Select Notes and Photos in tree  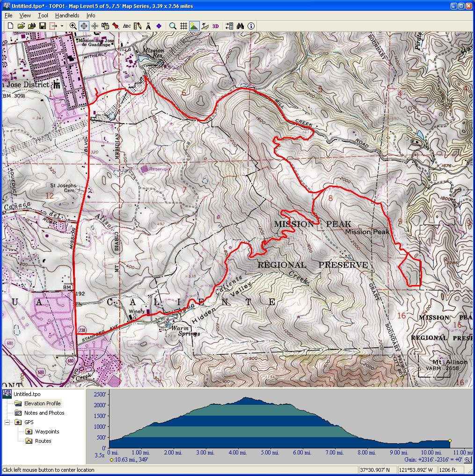(44, 413)
